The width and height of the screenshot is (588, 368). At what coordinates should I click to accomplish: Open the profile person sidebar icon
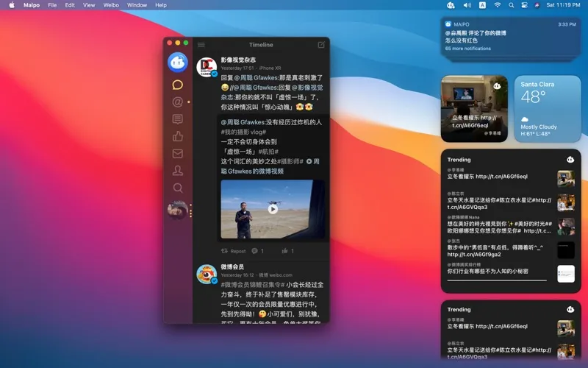coord(178,171)
